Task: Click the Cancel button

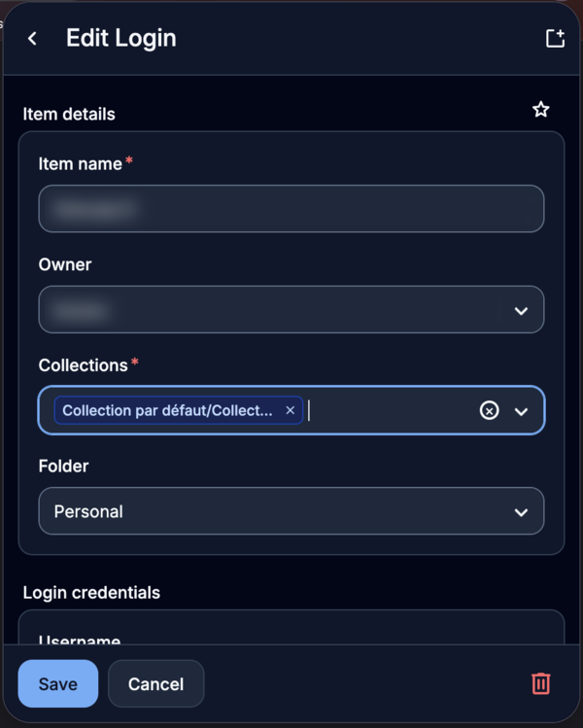Action: pyautogui.click(x=156, y=684)
